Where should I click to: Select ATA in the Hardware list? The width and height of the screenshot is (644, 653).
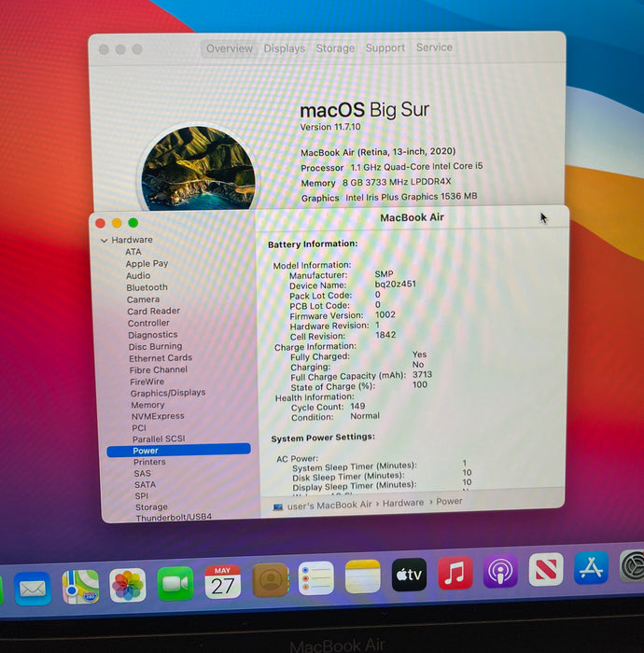click(133, 252)
